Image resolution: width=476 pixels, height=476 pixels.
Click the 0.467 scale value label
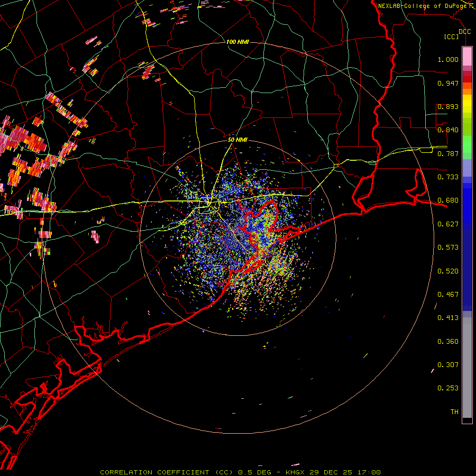pos(448,295)
